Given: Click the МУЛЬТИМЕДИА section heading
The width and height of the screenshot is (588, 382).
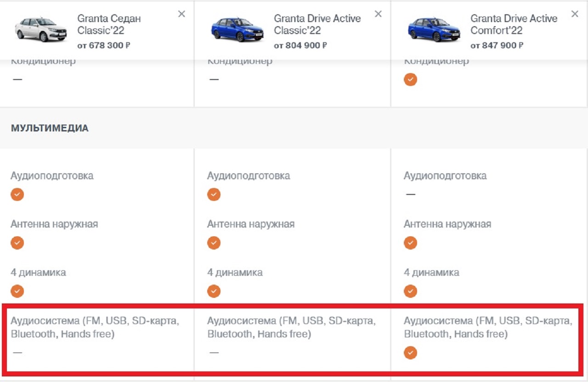Looking at the screenshot, I should tap(50, 128).
